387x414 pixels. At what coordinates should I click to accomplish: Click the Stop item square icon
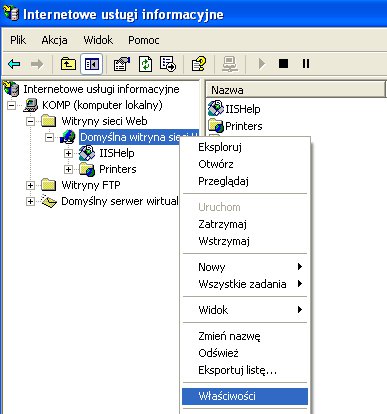click(283, 63)
